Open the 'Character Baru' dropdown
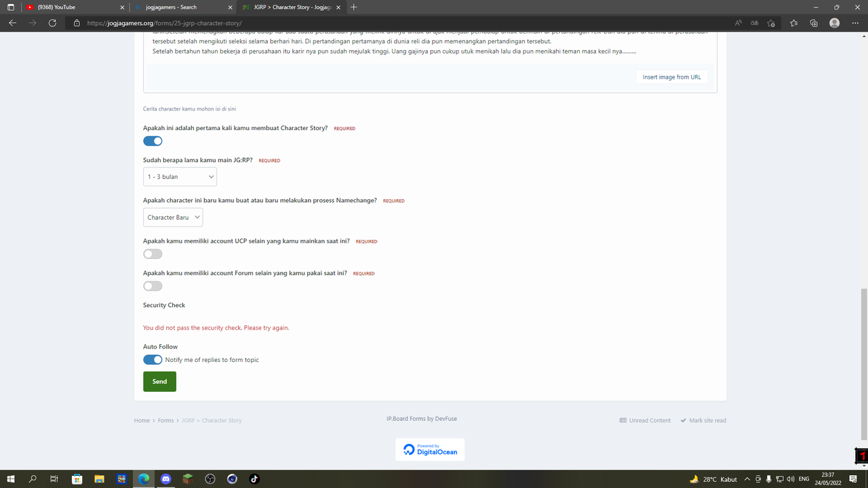The width and height of the screenshot is (868, 488). tap(173, 217)
